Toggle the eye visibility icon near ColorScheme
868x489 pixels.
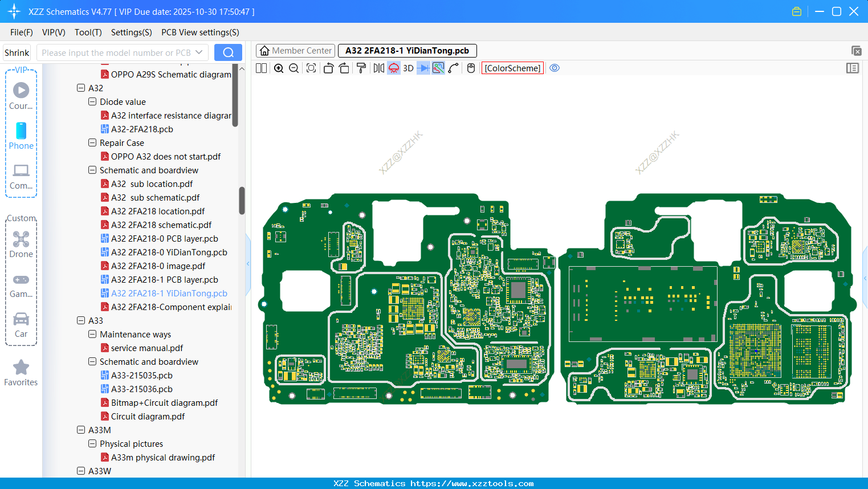pyautogui.click(x=554, y=68)
